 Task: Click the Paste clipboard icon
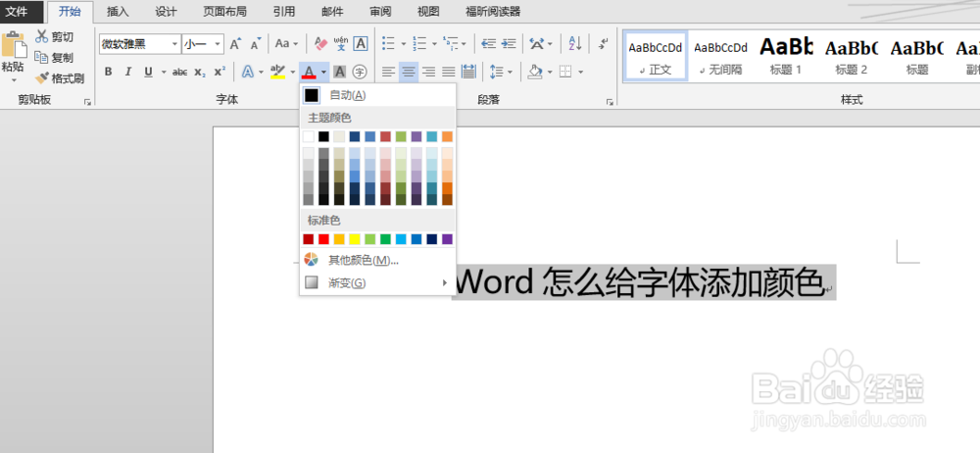14,45
